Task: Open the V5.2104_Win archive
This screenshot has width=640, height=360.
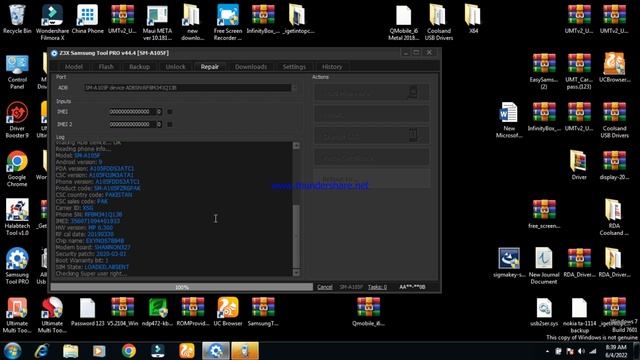Action: (122, 312)
